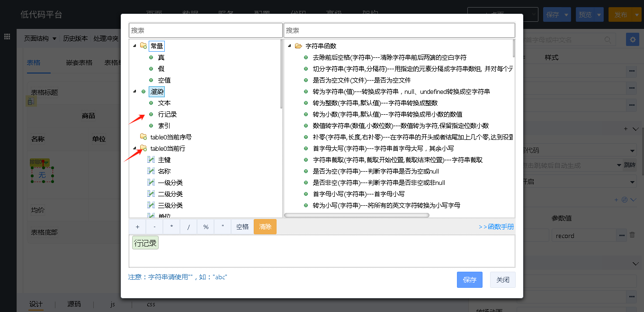Click the 空格 operator button
The height and width of the screenshot is (312, 644).
242,227
